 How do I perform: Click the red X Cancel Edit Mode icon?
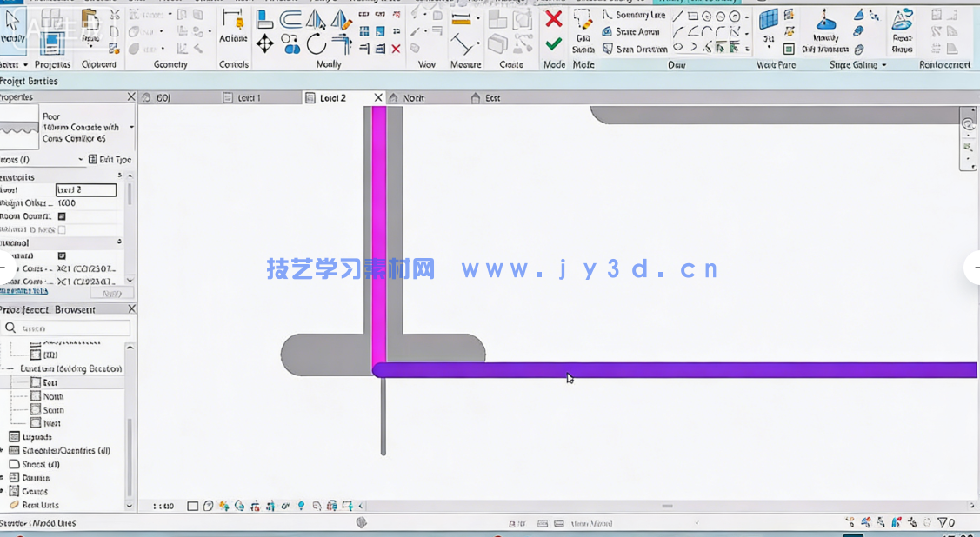click(x=553, y=18)
